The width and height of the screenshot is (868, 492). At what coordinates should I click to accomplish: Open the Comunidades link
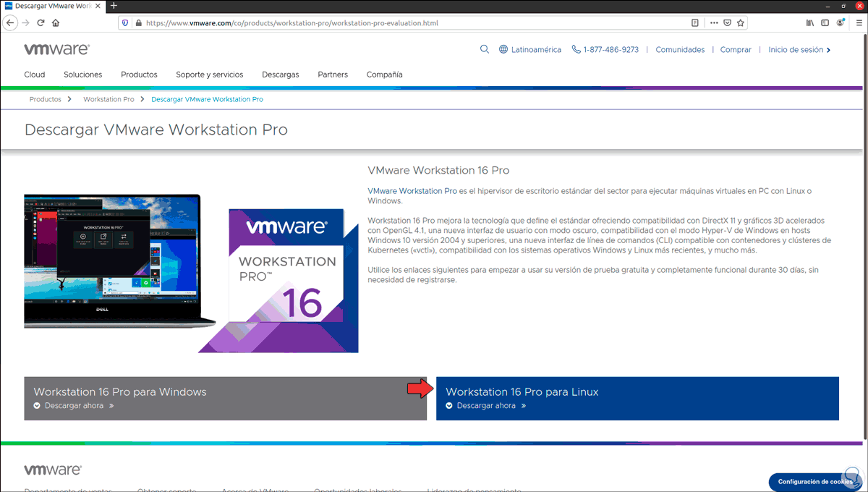pyautogui.click(x=680, y=50)
